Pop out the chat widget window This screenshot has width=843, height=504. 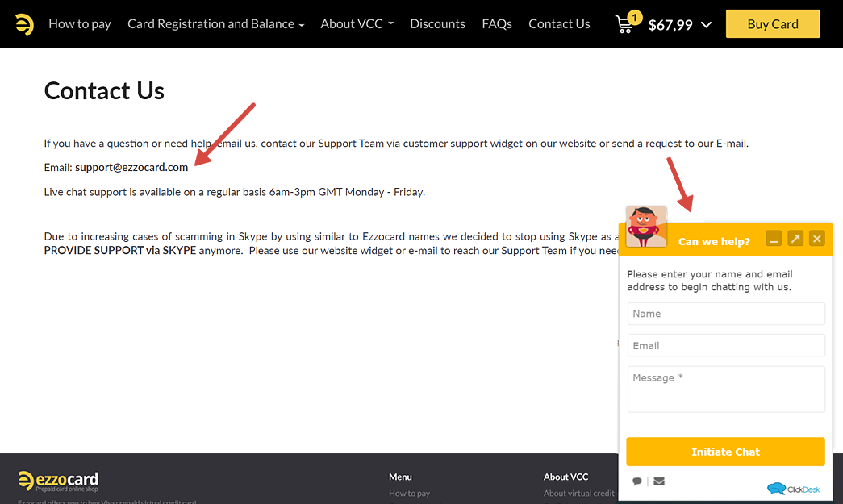point(795,239)
